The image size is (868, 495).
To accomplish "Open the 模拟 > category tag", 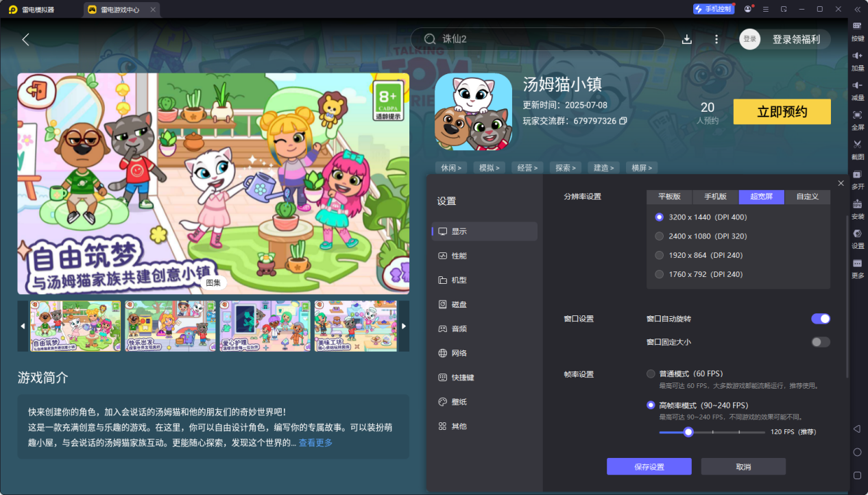I will pos(490,167).
